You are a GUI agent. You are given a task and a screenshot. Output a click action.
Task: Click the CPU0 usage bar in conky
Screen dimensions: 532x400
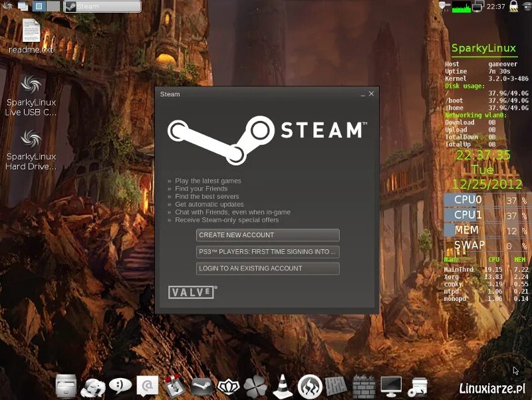486,200
